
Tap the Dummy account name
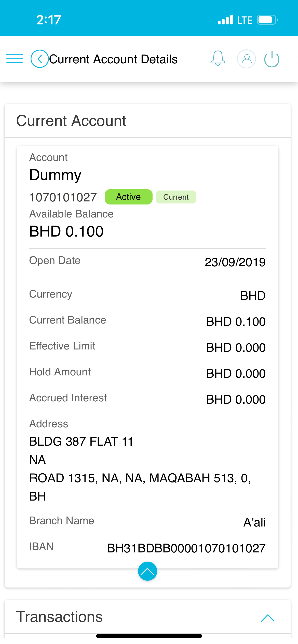[x=55, y=175]
